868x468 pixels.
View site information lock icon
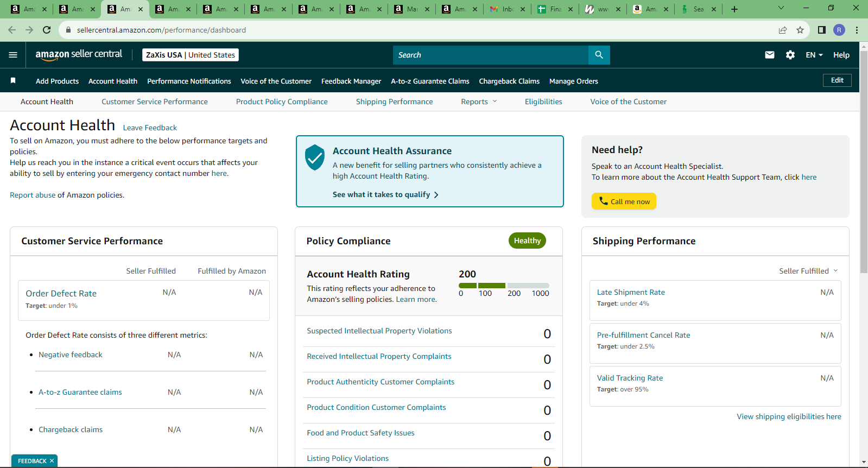(68, 30)
